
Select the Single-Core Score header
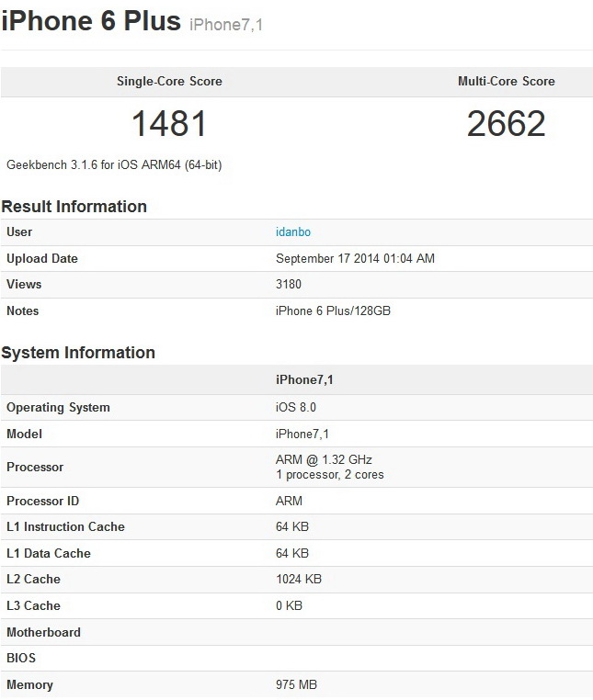169,81
